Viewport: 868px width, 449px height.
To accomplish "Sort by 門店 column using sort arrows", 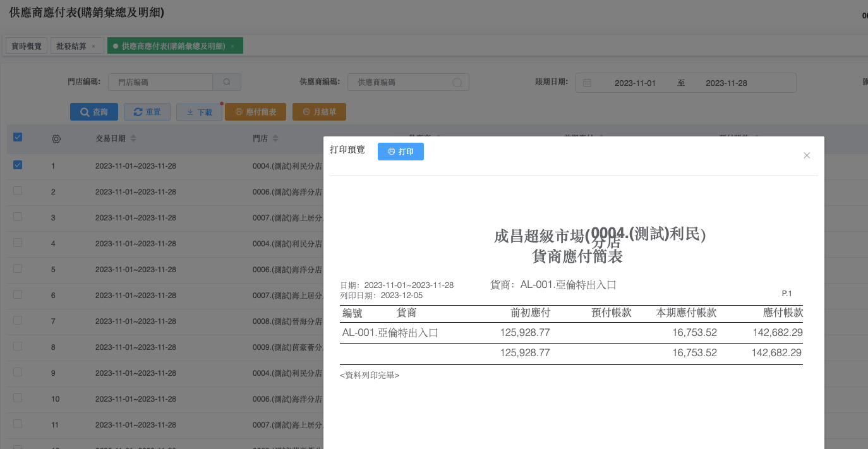I will pyautogui.click(x=275, y=138).
